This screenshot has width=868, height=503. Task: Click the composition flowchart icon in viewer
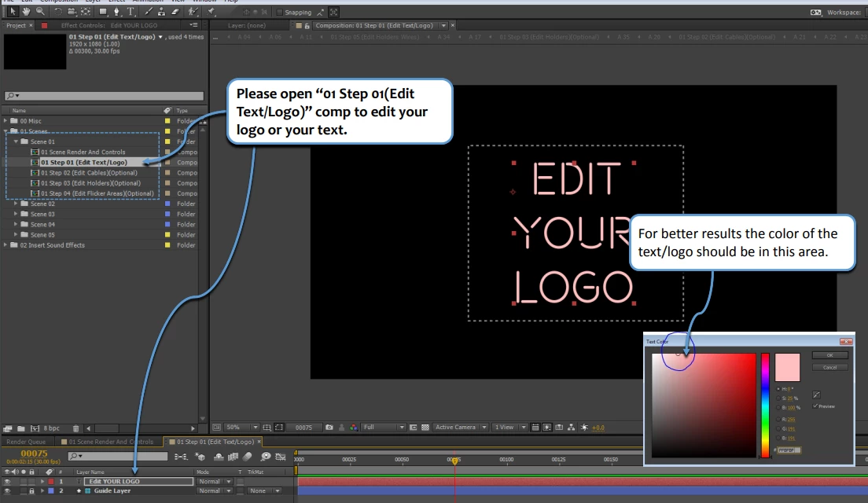tap(572, 428)
